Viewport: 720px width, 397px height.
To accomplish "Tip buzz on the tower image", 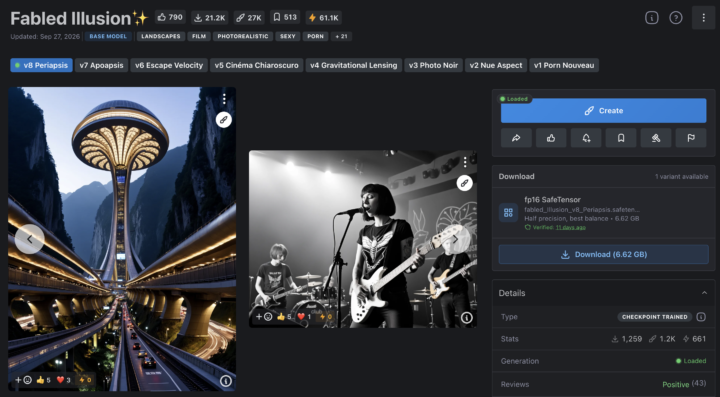I will tap(84, 380).
